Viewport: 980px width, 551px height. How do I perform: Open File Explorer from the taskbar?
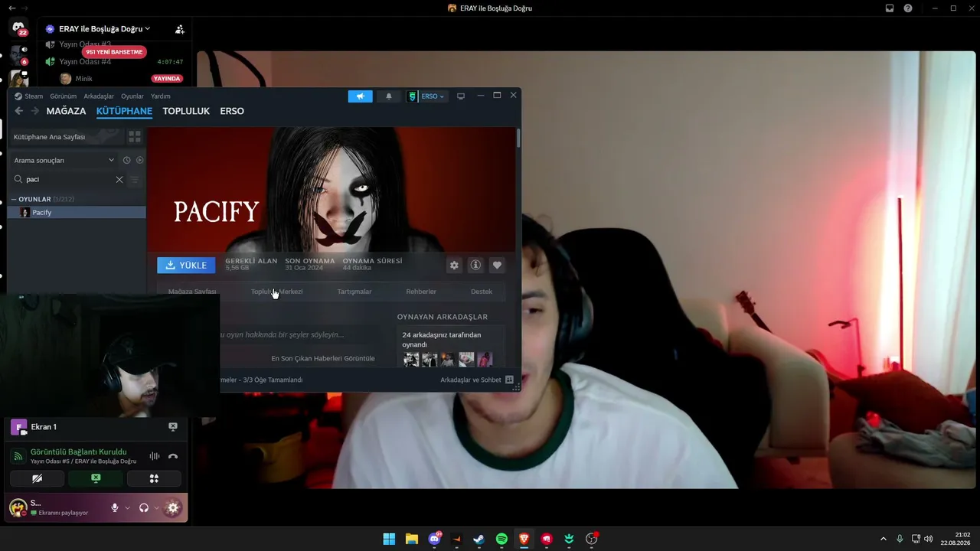point(411,539)
